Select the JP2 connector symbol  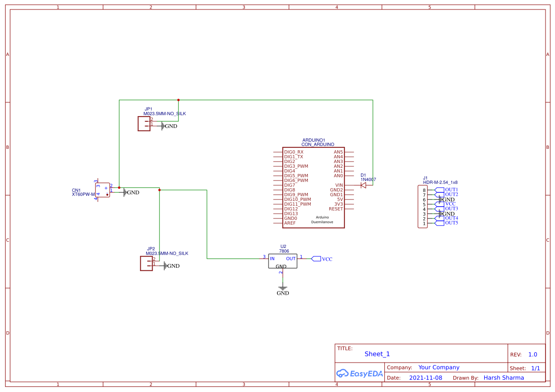[147, 264]
